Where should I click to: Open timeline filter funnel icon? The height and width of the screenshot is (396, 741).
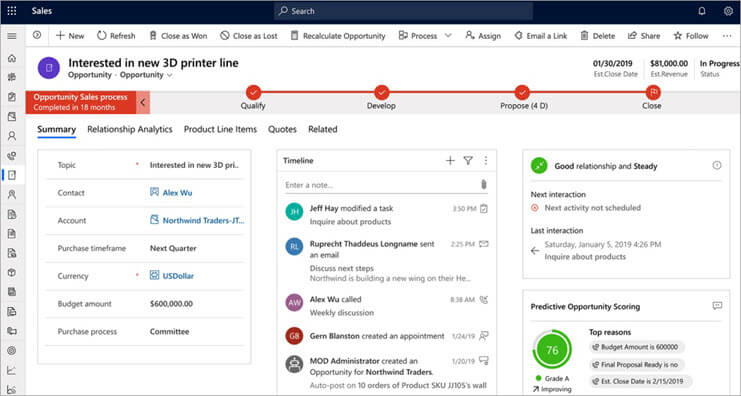click(468, 161)
